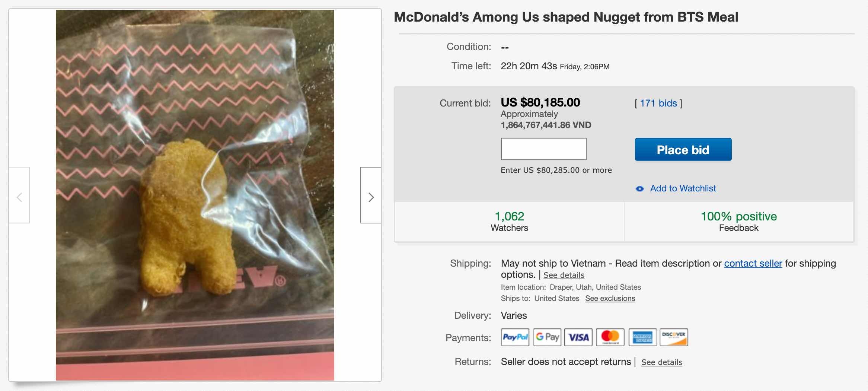868x391 pixels.
Task: Click the 1,062 Watchers count
Action: click(x=509, y=217)
